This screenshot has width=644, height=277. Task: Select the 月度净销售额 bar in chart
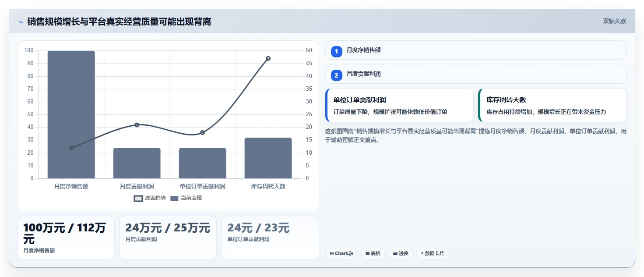point(71,114)
